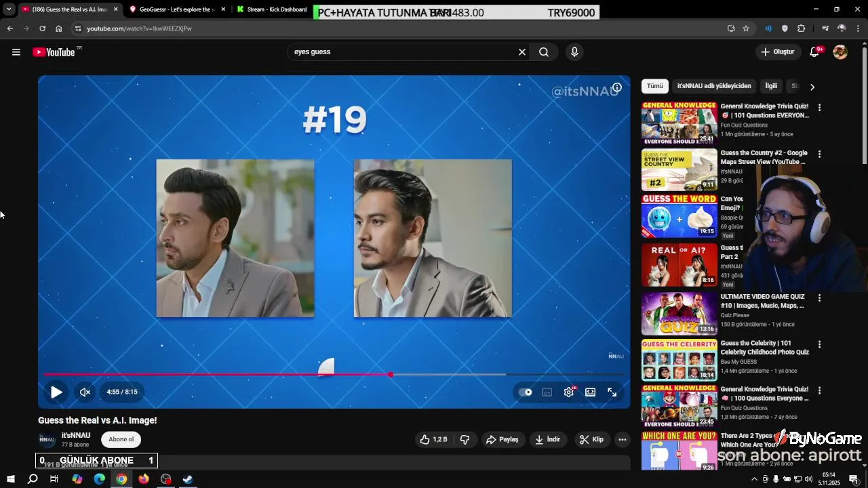
Task: Open the media control toolbar icon
Action: tap(825, 28)
